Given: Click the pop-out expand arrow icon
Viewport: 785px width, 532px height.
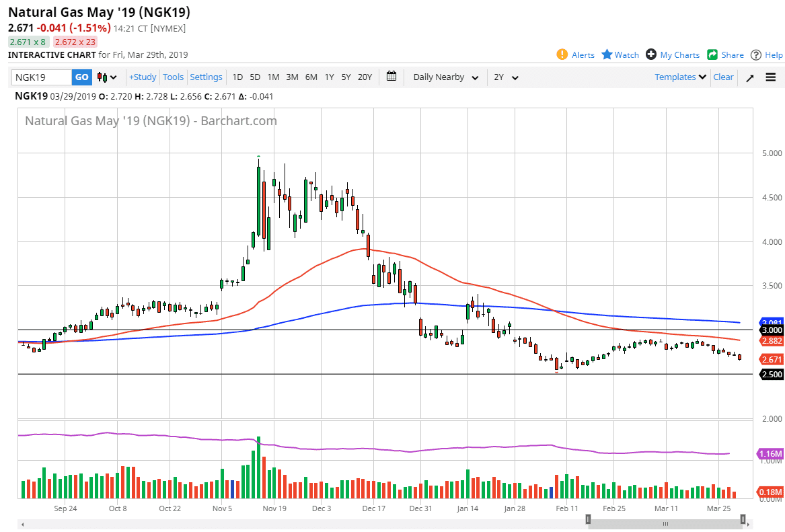Looking at the screenshot, I should pyautogui.click(x=750, y=77).
